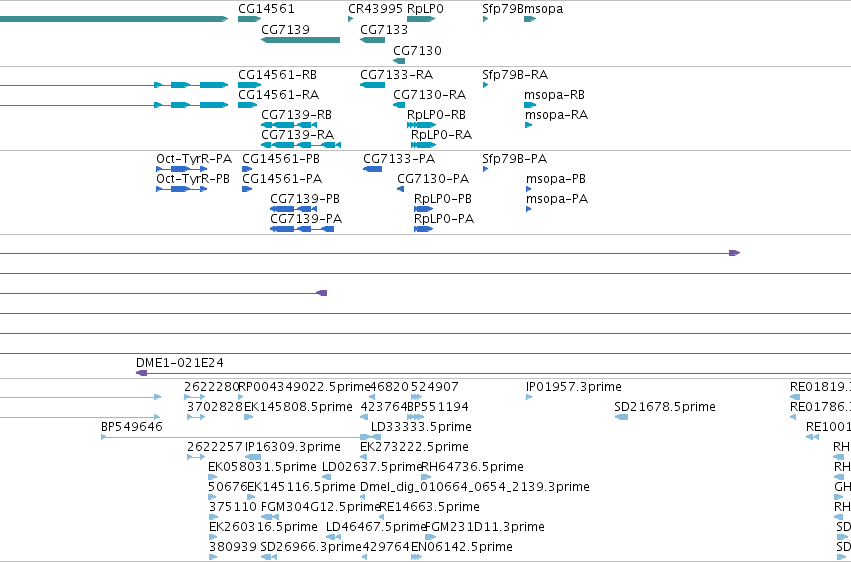
Task: Select transcript label Sfp79B-RA
Action: click(515, 74)
